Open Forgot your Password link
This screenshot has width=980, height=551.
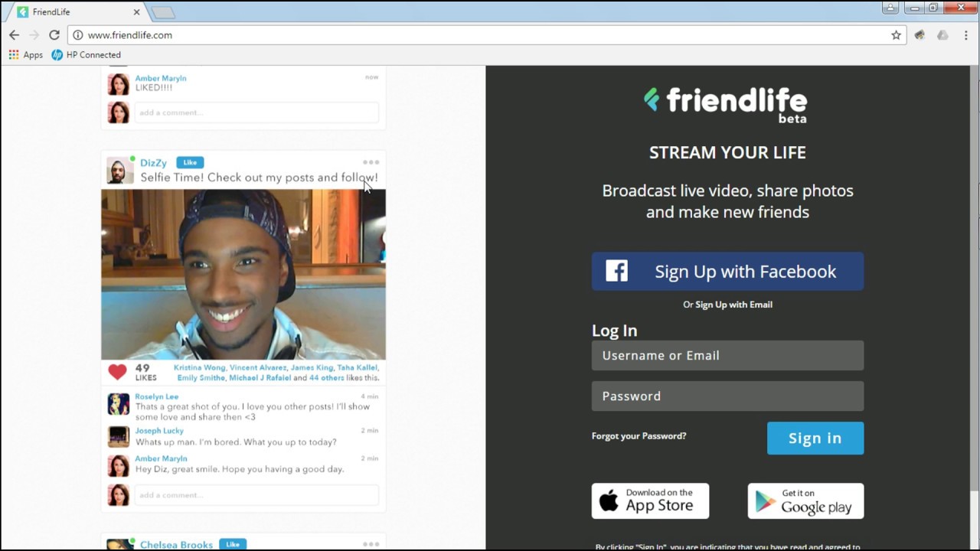(x=639, y=436)
